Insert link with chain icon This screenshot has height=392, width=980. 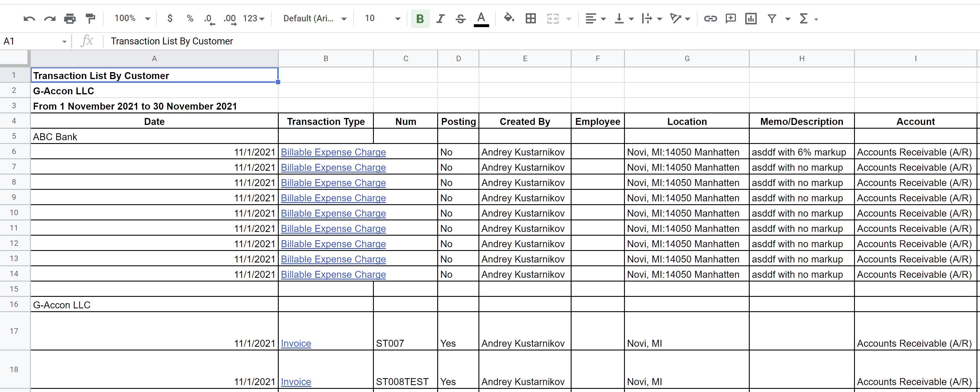click(x=710, y=18)
